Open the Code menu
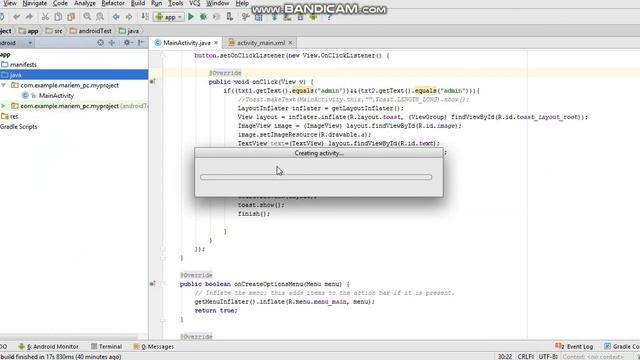640x360 pixels. tap(60, 3)
